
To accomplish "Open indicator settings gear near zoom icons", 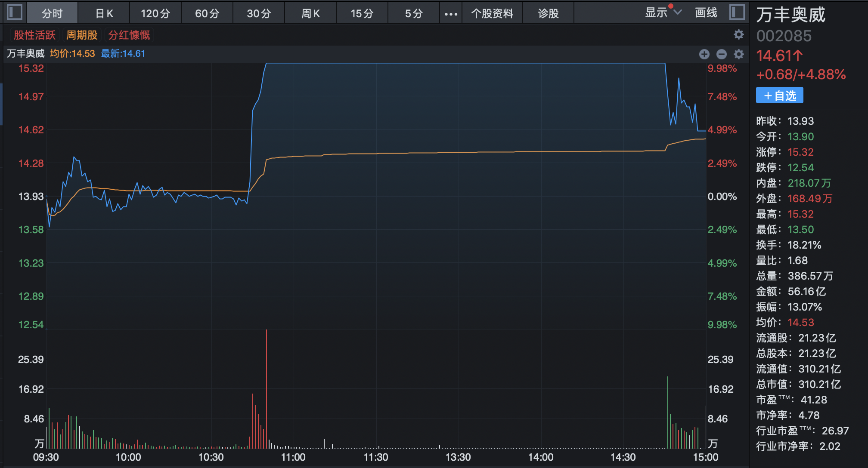I will [738, 54].
